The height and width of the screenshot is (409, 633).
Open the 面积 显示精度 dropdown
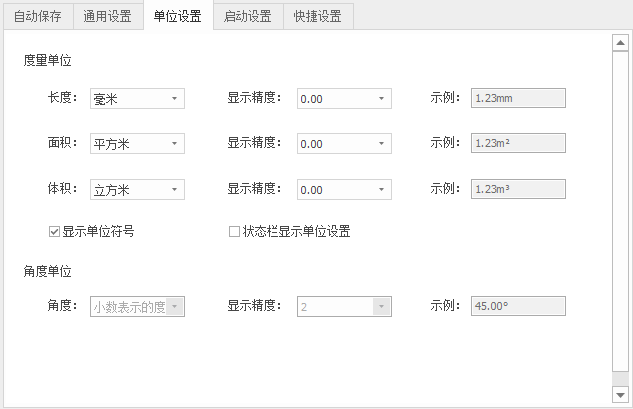pos(343,143)
